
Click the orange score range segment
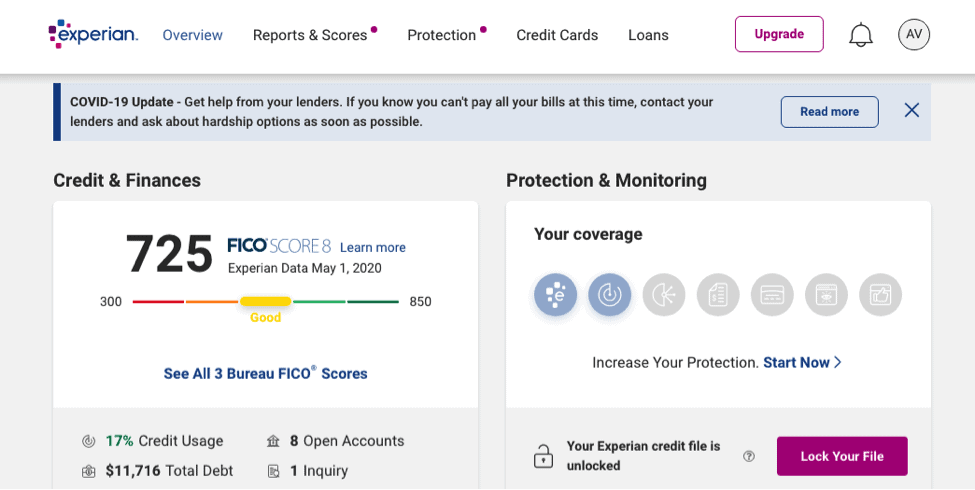pos(212,302)
